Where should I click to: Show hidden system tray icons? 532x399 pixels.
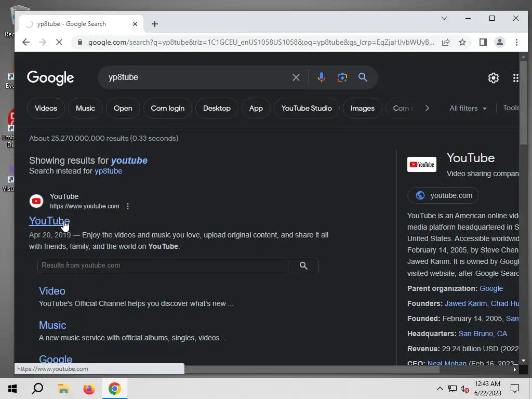click(440, 389)
